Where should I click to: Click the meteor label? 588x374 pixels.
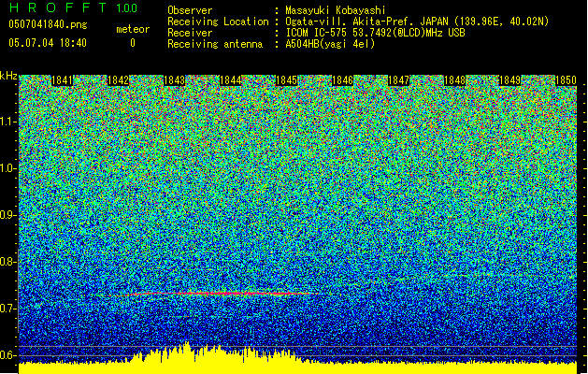133,29
